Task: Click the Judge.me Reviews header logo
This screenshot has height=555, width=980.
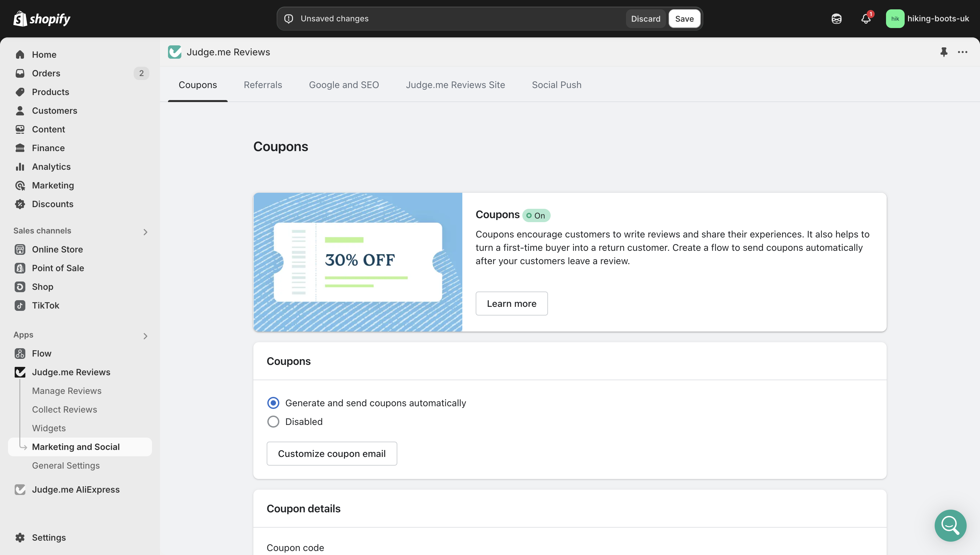Action: (175, 52)
